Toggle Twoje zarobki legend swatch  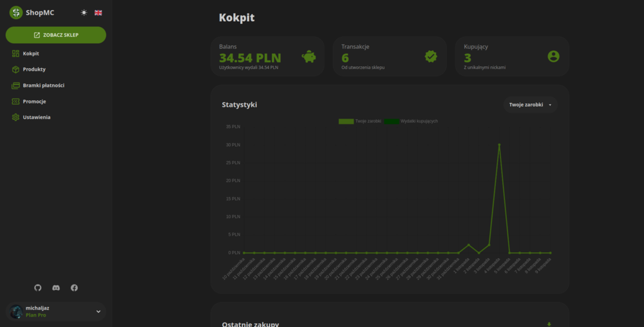tap(346, 122)
